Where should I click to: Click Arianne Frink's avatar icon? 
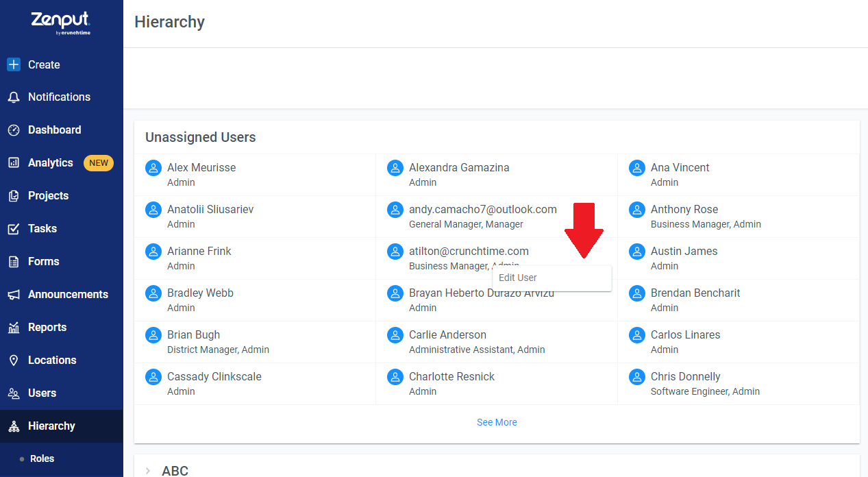[x=153, y=252]
